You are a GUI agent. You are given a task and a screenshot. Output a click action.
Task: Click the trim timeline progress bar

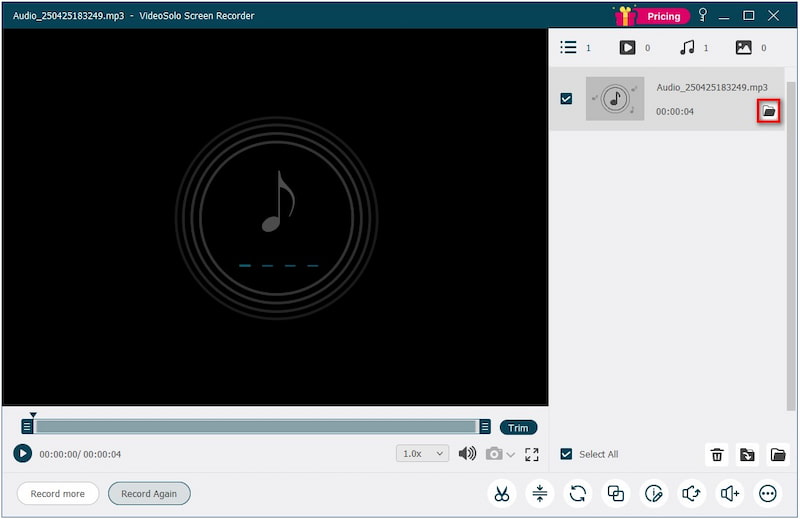(256, 427)
